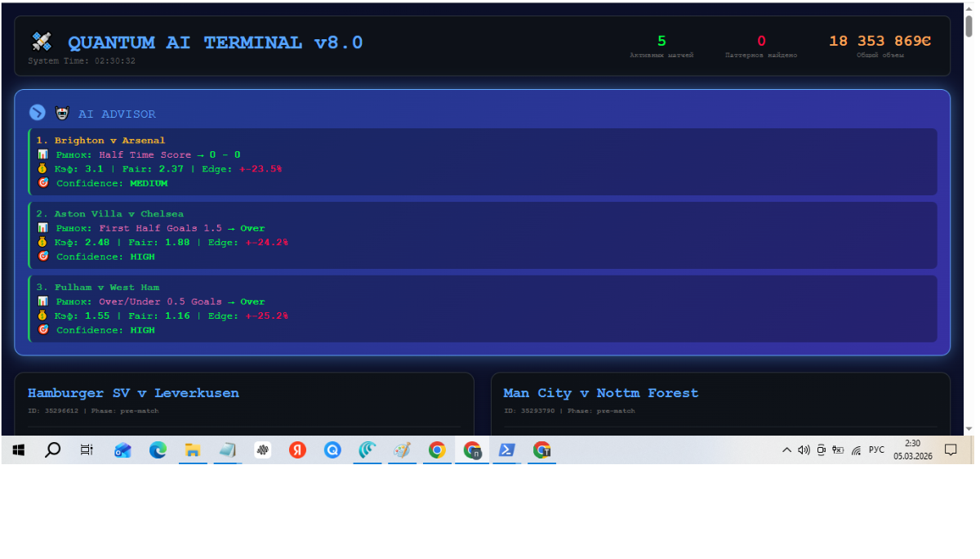Image resolution: width=980 pixels, height=559 pixels.
Task: Switch the РУС input language indicator
Action: [876, 449]
